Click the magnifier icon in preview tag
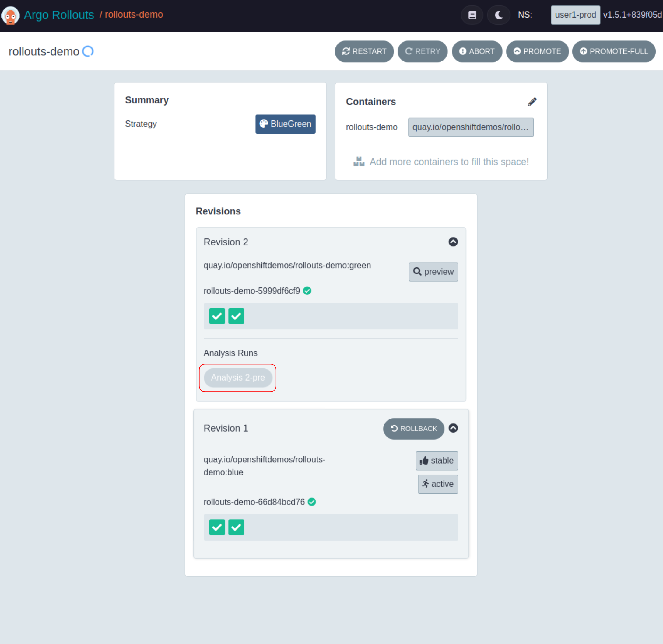 tap(417, 272)
